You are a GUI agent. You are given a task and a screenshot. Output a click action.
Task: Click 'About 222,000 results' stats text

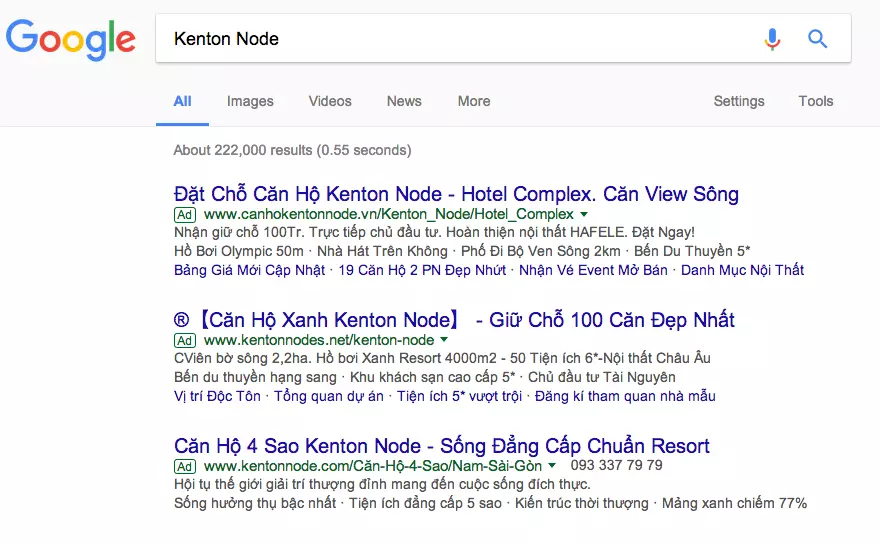tap(292, 150)
